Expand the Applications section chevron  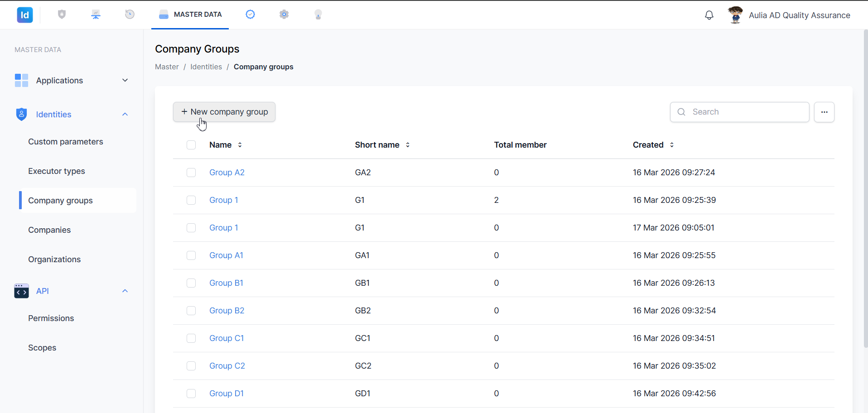[x=125, y=80]
